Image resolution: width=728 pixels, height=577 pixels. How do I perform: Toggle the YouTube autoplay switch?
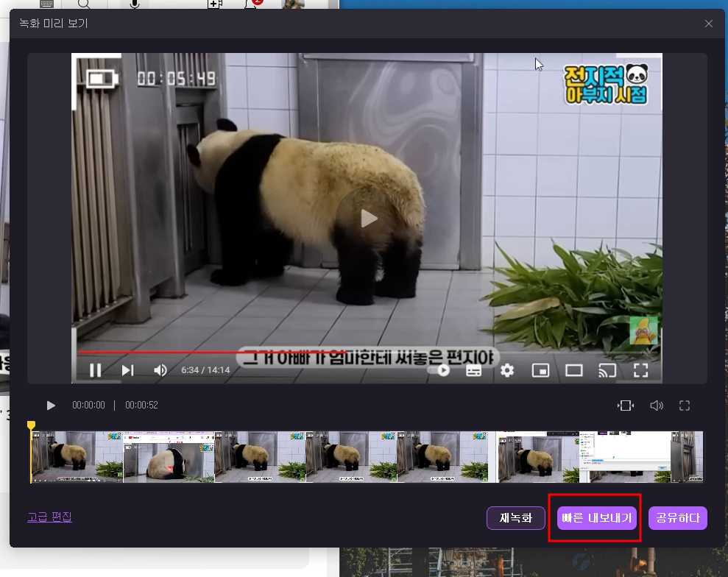tap(439, 370)
